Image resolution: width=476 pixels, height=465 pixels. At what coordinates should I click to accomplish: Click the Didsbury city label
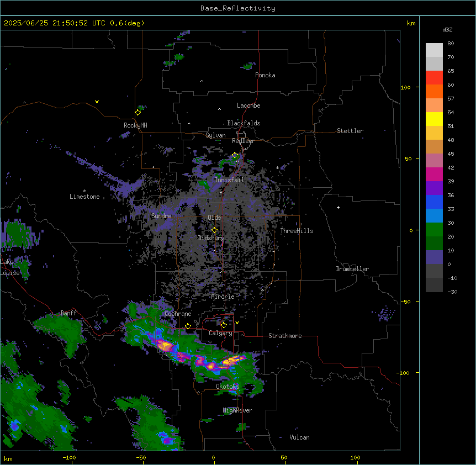(211, 238)
